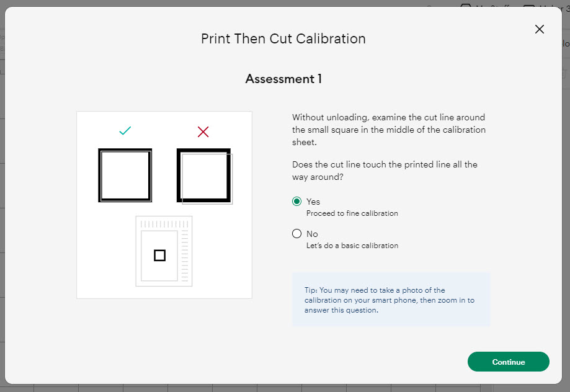Select the Yes radio button

click(x=297, y=201)
